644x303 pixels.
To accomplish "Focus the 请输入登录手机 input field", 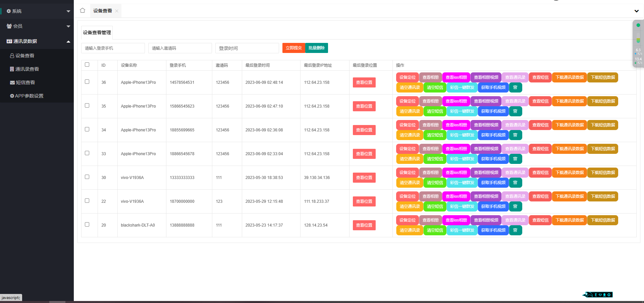I will pos(113,48).
